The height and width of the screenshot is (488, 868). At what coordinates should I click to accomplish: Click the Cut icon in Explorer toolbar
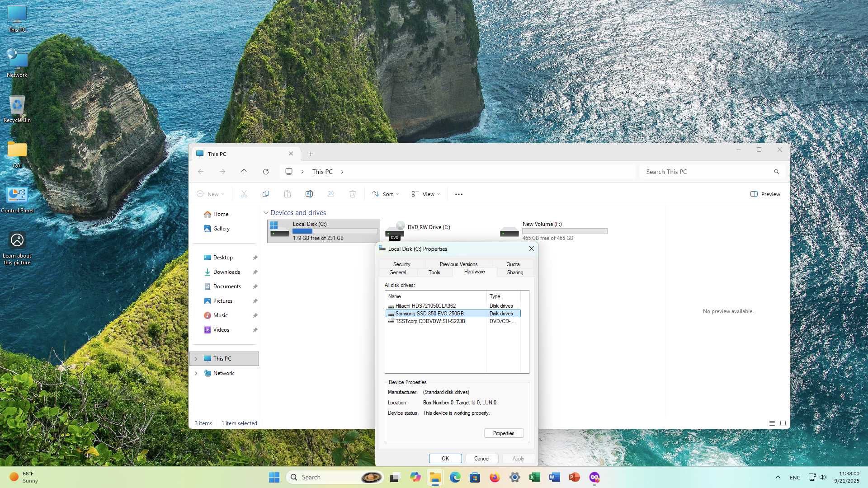(x=244, y=194)
